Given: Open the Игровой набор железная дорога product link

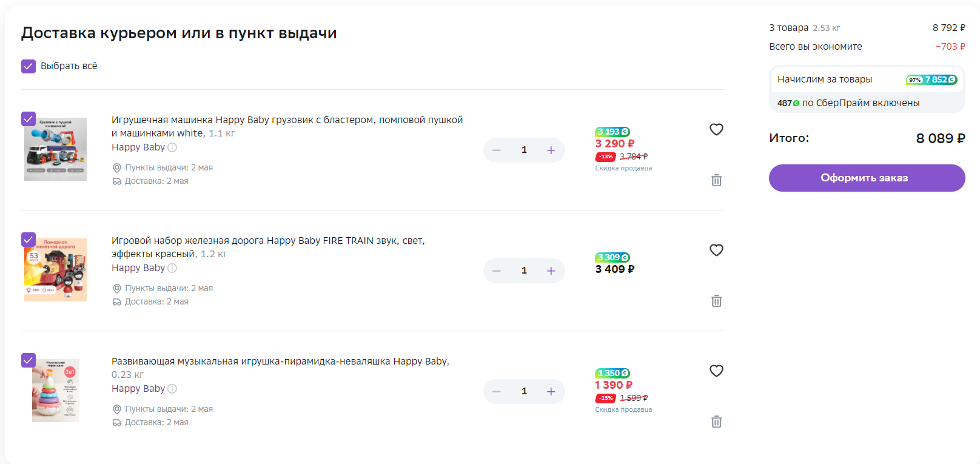Looking at the screenshot, I should (x=268, y=247).
